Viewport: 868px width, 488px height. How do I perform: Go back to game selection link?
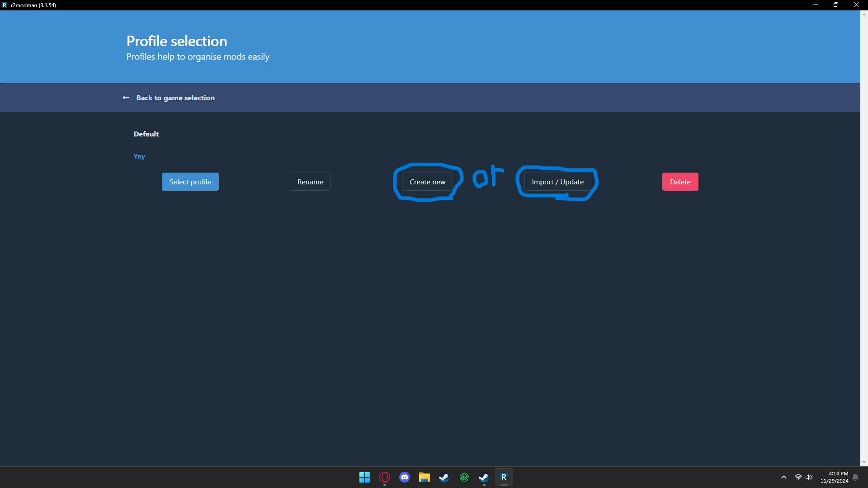tap(175, 98)
